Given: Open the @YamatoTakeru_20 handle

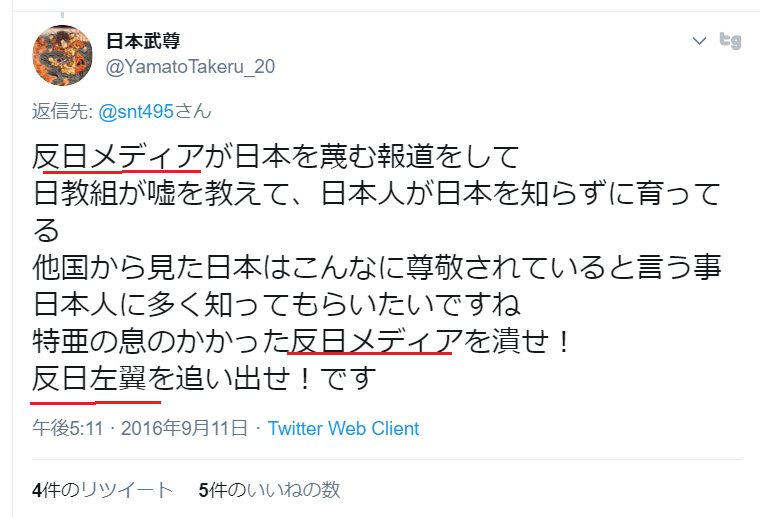Looking at the screenshot, I should [190, 67].
